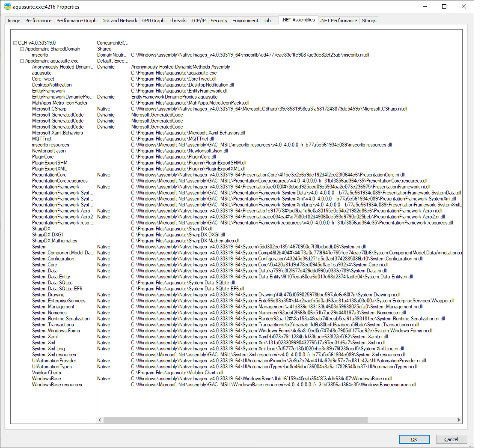Image resolution: width=493 pixels, height=448 pixels.
Task: Select the Visiblox.Charts assembly
Action: tap(47, 373)
